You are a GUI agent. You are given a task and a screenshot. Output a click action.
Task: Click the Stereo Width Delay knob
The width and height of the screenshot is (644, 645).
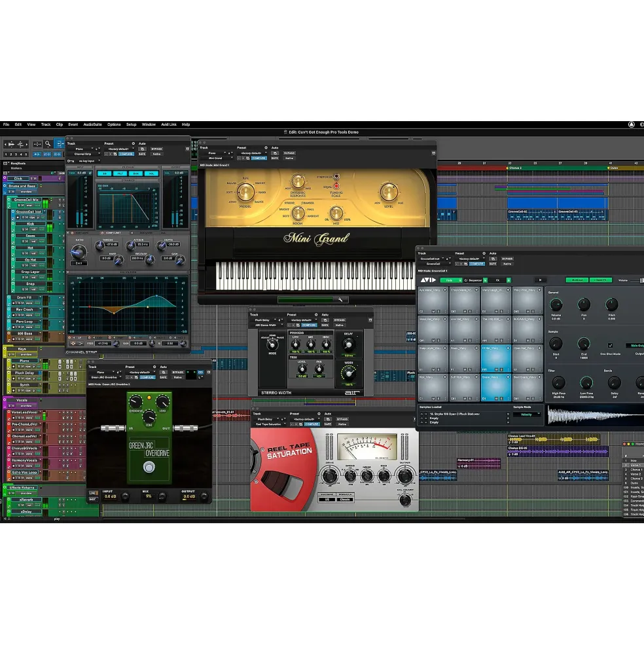click(348, 344)
